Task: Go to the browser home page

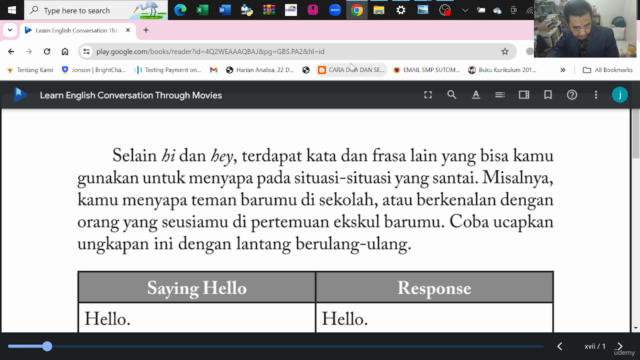Action: coord(65,51)
